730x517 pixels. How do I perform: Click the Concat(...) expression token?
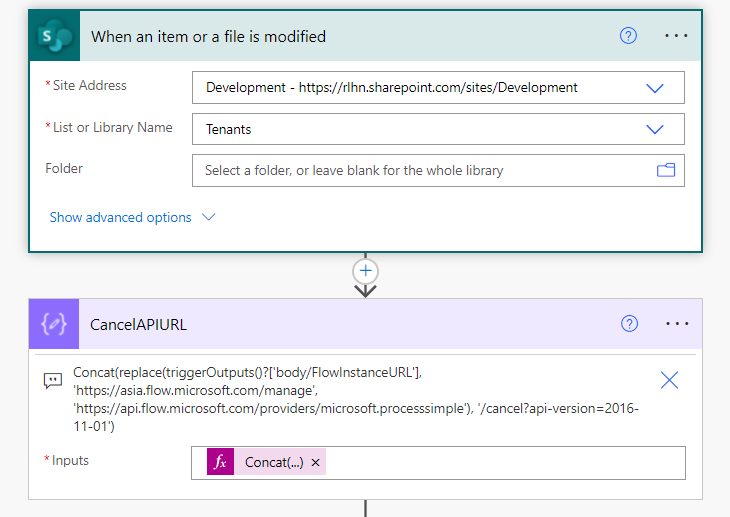[273, 462]
